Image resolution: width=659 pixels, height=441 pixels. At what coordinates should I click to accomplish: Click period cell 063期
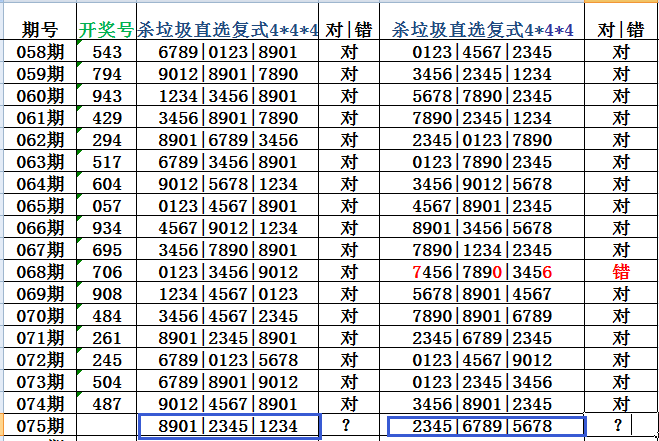click(x=40, y=161)
